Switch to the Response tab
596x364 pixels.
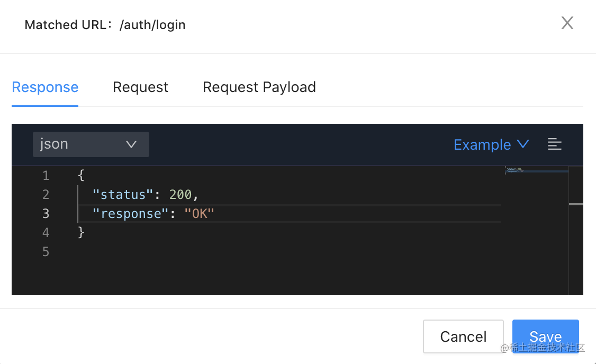(x=45, y=87)
